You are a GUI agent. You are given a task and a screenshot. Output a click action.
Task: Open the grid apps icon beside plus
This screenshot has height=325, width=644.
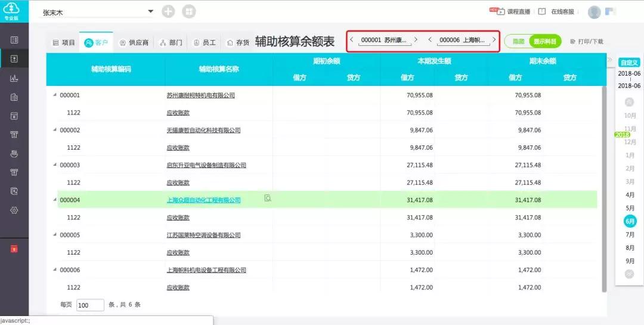pos(189,11)
